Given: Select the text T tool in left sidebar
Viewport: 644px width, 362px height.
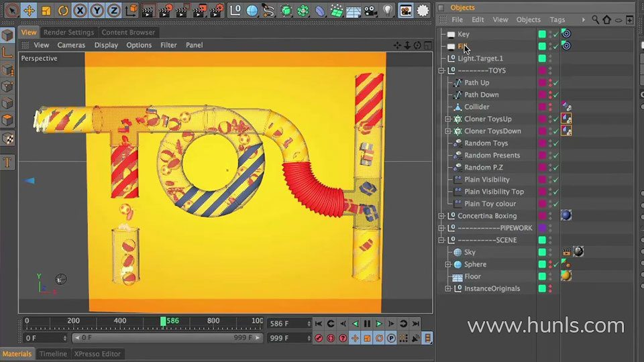Looking at the screenshot, I should point(7,162).
